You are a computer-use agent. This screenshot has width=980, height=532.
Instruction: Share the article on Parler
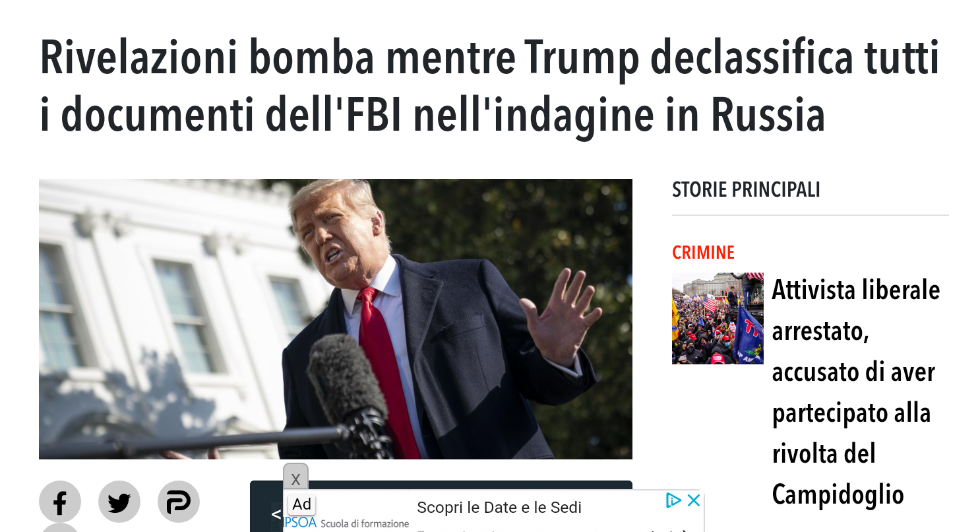[179, 502]
